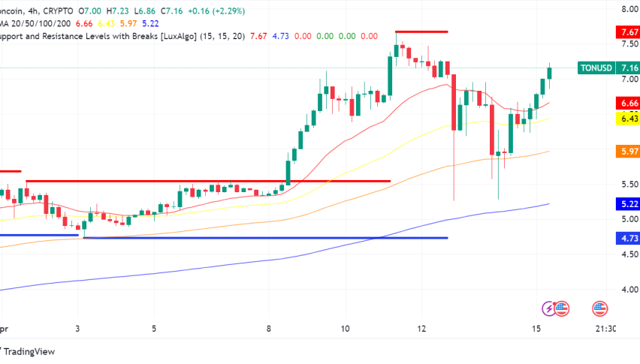Click the 10 date axis label
The image size is (640, 364).
click(x=346, y=329)
